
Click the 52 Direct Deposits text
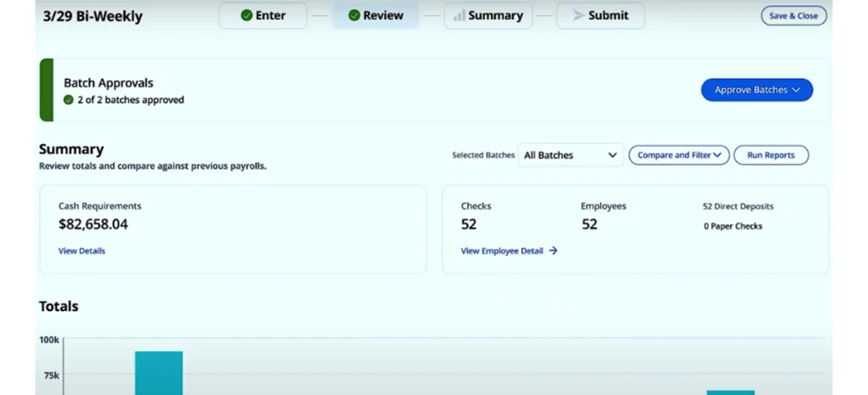coord(738,206)
